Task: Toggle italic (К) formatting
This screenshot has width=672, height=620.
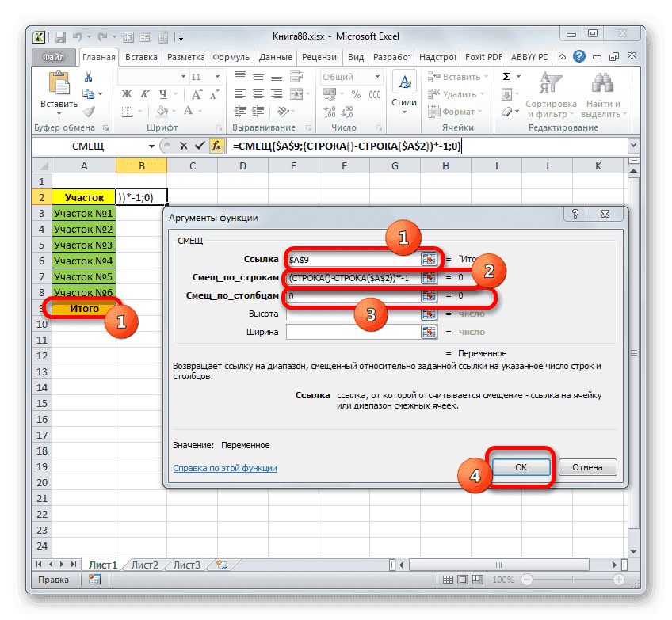Action: [x=145, y=93]
